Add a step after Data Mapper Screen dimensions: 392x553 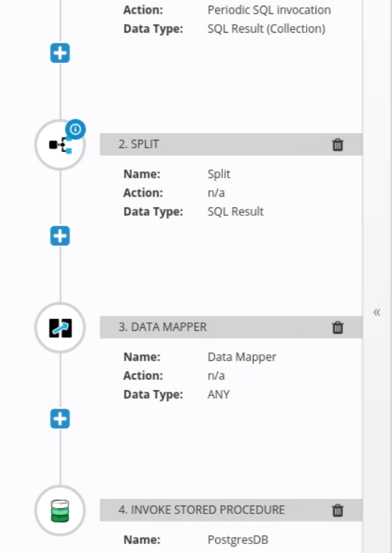point(60,419)
